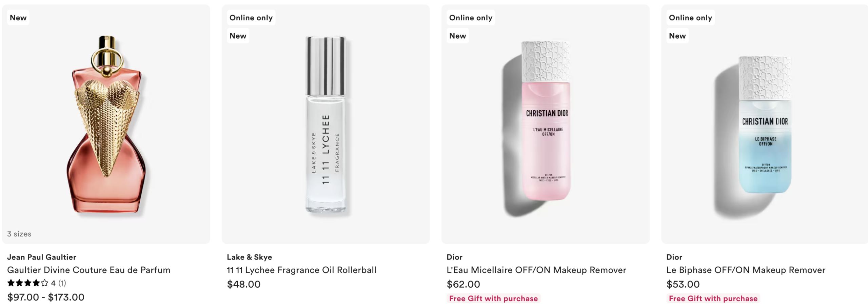Open the pink Dior micellaire bottle image
The image size is (868, 306).
546,124
